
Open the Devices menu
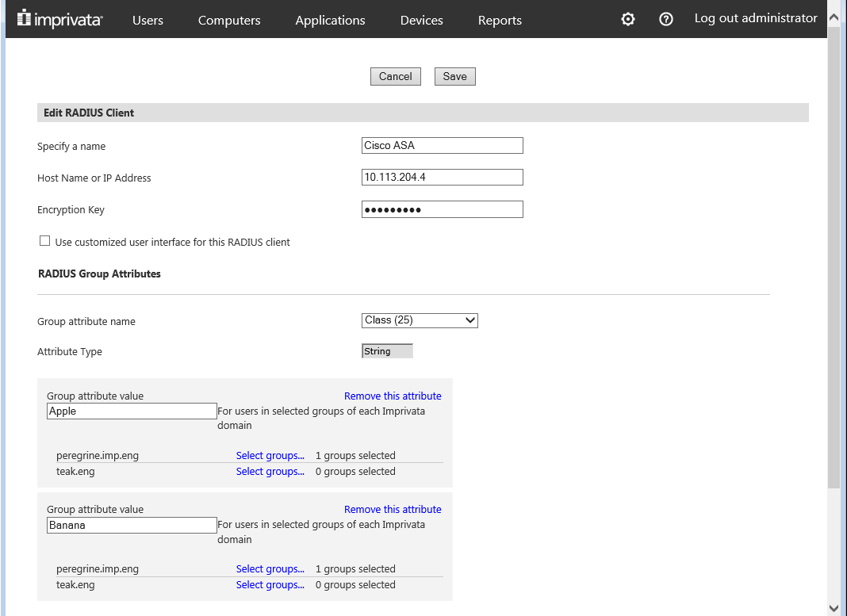(x=422, y=20)
